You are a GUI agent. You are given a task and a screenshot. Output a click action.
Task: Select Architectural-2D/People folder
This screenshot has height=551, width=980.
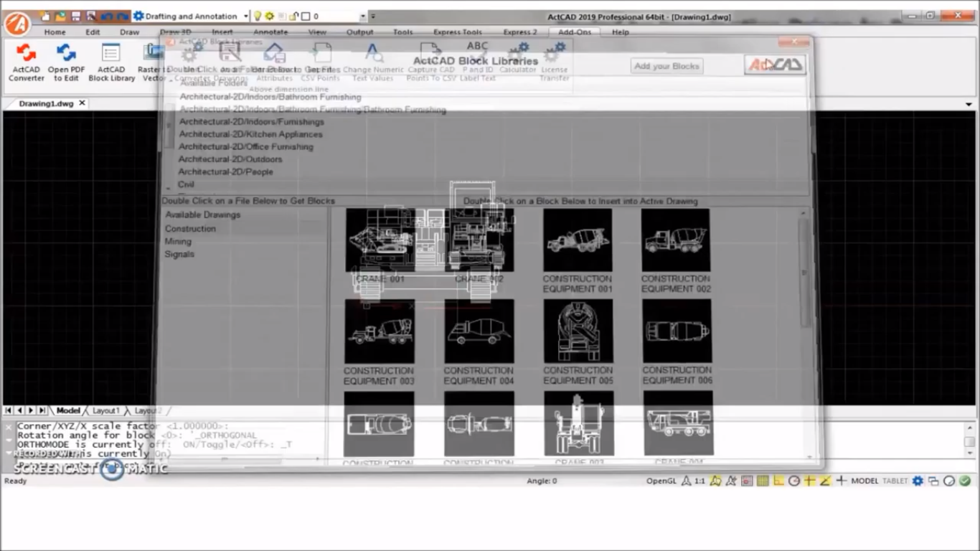click(225, 171)
